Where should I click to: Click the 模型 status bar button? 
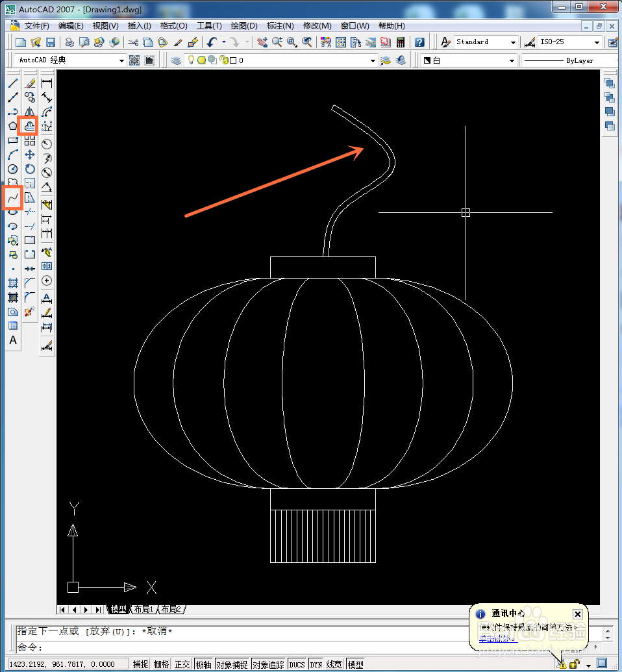[x=355, y=664]
